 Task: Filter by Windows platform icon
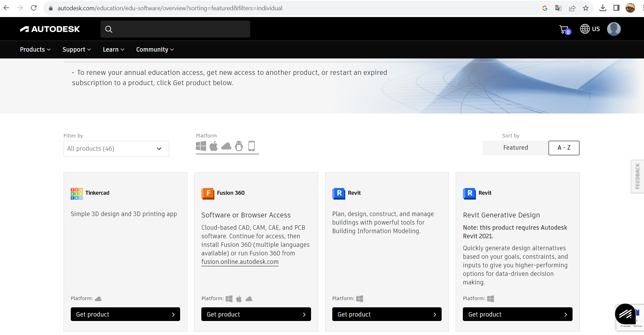(201, 146)
